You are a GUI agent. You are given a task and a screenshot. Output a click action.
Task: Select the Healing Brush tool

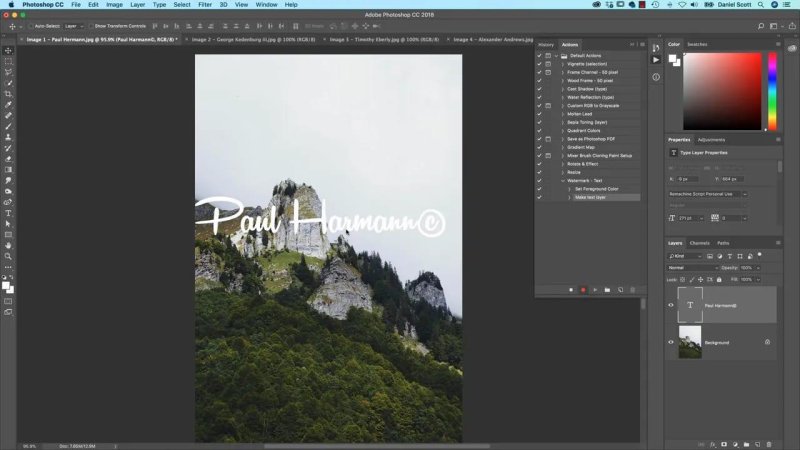(8, 115)
